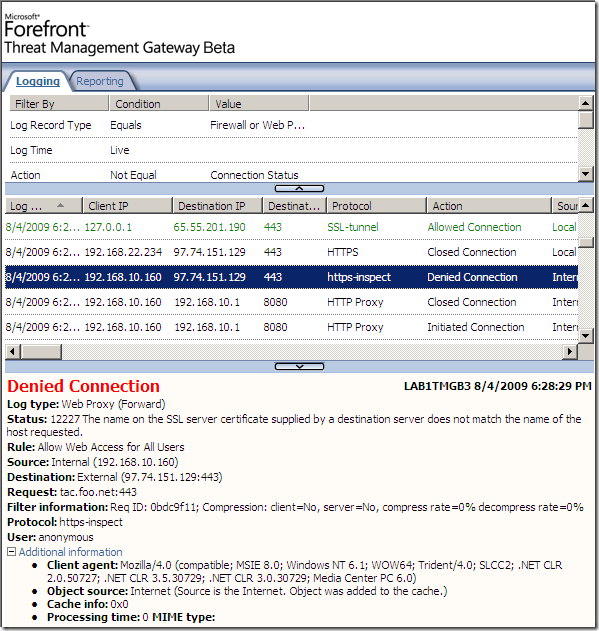Click the horizontal scrollbar thumb

point(41,352)
